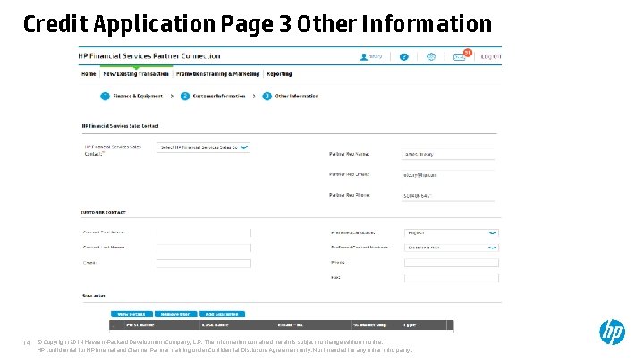Click the Partner Rep Email field

(x=448, y=175)
